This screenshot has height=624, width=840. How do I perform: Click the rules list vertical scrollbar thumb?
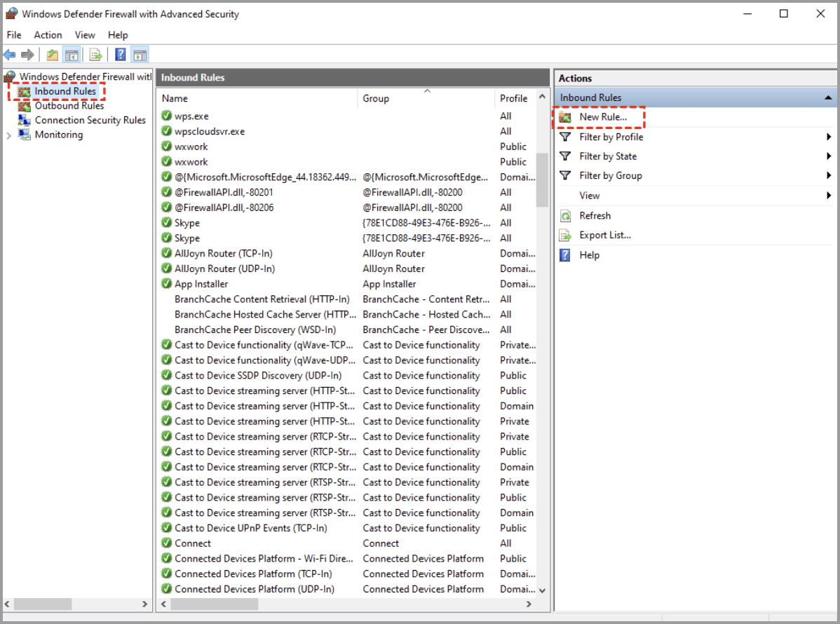coord(542,180)
